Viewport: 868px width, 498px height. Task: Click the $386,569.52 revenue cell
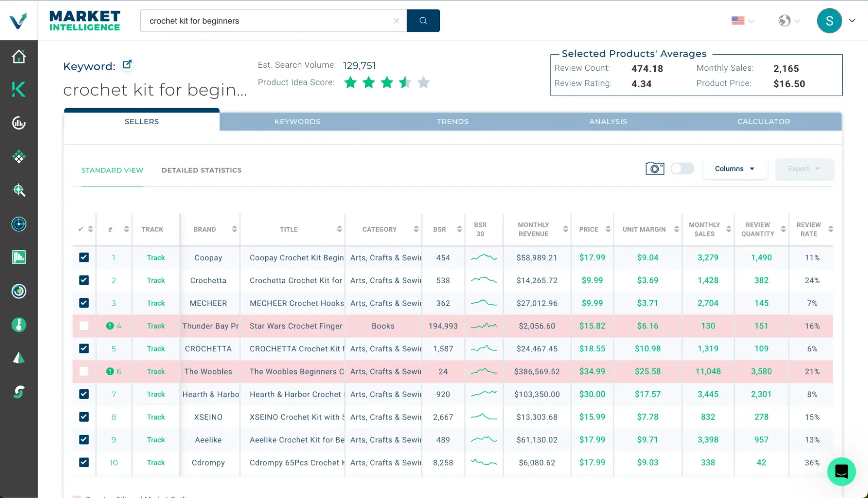pyautogui.click(x=537, y=371)
